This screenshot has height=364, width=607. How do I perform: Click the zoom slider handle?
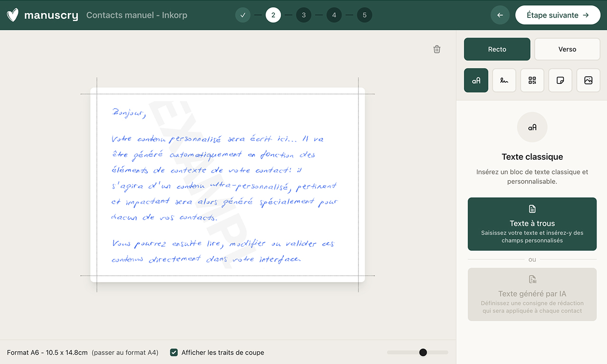(423, 353)
